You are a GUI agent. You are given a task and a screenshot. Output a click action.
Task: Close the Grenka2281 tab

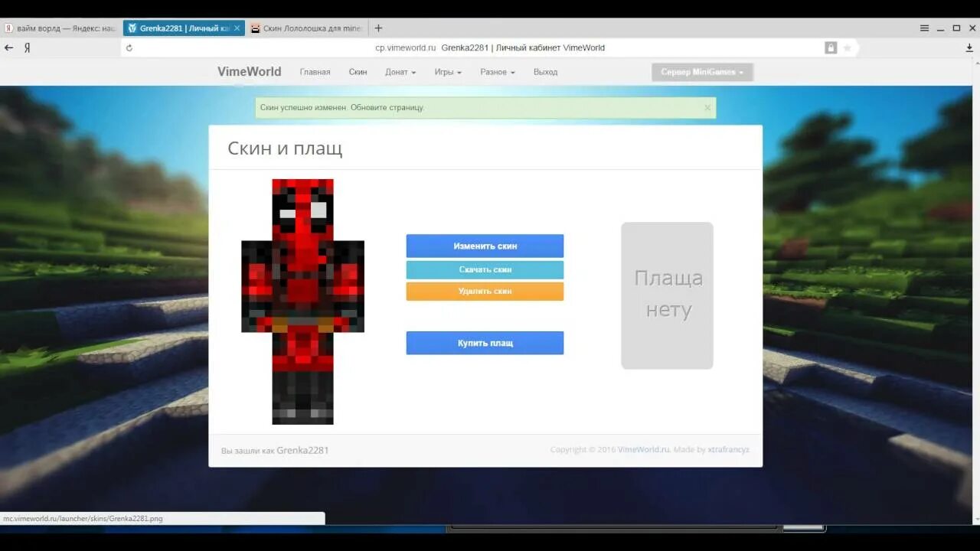pos(237,28)
